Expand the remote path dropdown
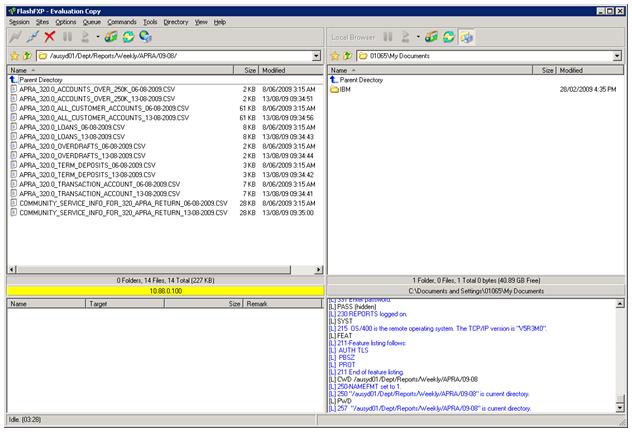 point(317,56)
